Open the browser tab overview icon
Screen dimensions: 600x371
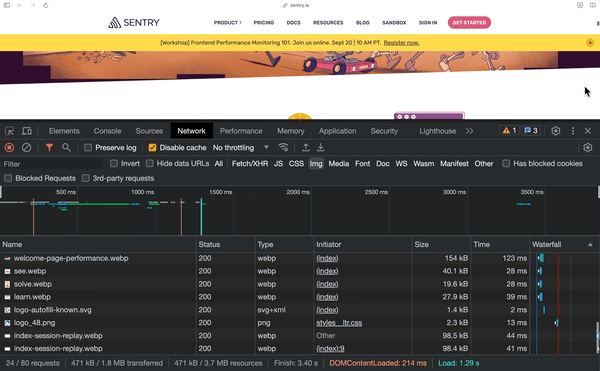coord(593,5)
